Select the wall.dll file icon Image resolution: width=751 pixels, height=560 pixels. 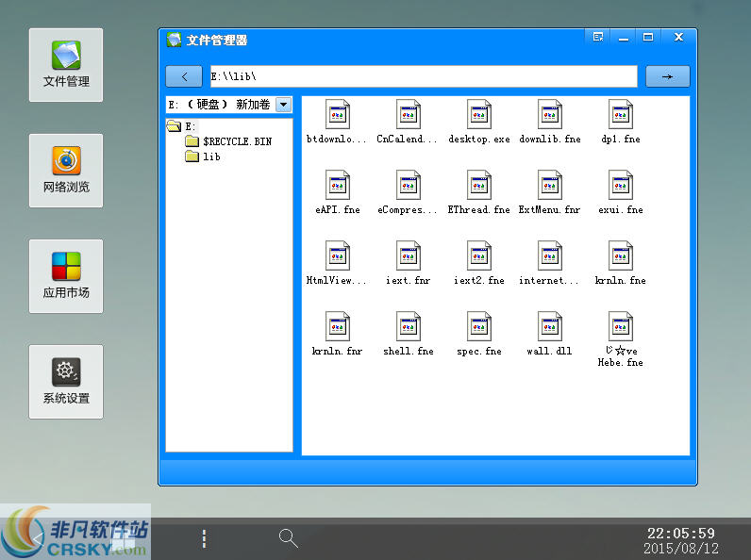(550, 327)
